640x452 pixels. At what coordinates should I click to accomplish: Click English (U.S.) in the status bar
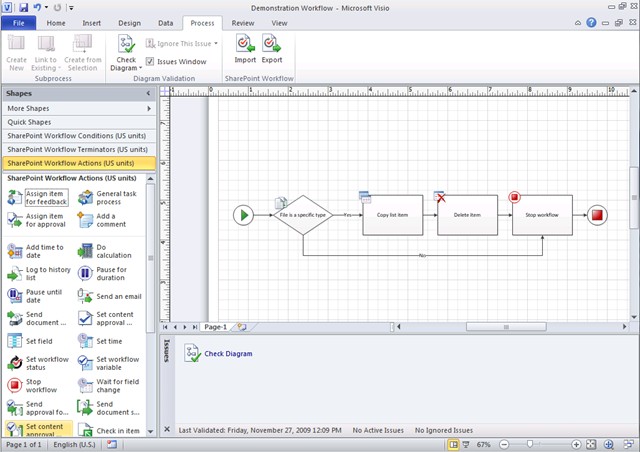click(74, 444)
